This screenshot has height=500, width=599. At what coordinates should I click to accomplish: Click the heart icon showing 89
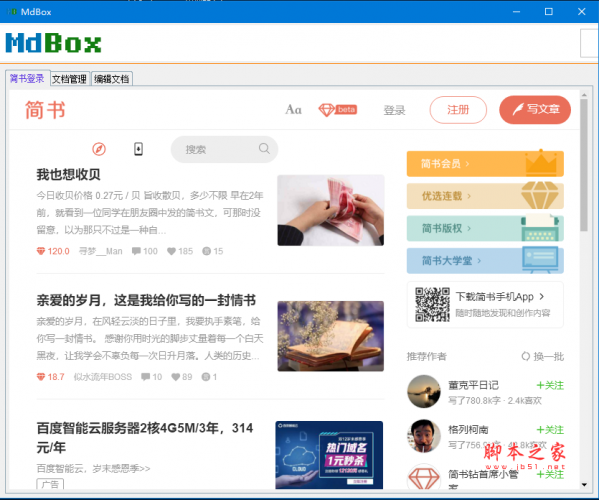[x=176, y=377]
